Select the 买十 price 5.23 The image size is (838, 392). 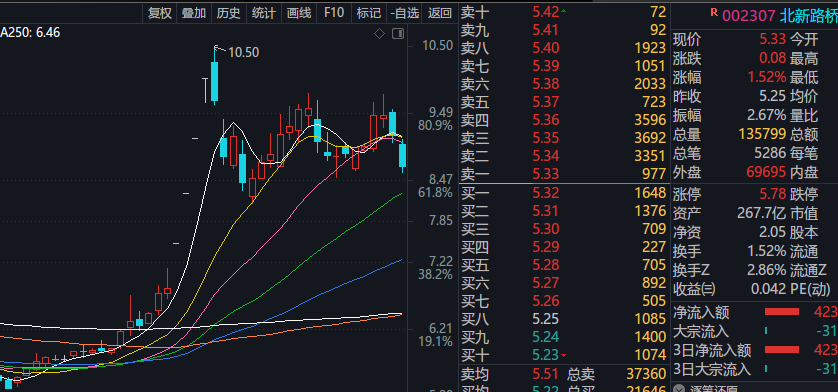coord(546,355)
